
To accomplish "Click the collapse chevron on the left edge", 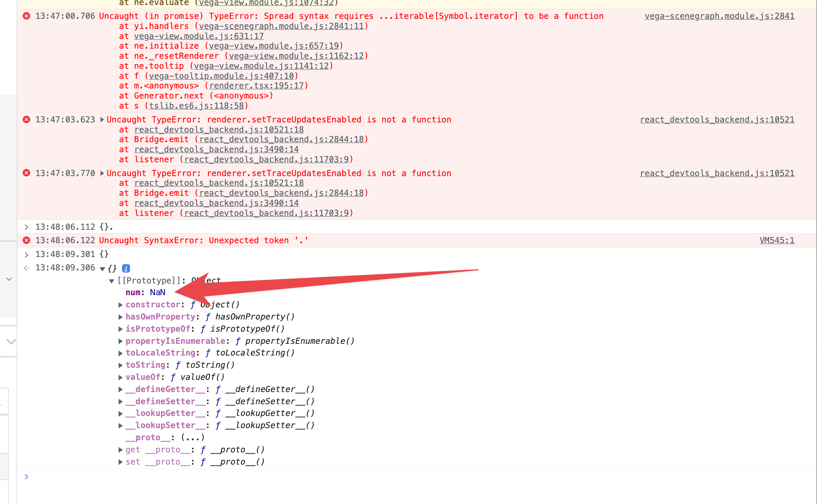I will pyautogui.click(x=9, y=279).
